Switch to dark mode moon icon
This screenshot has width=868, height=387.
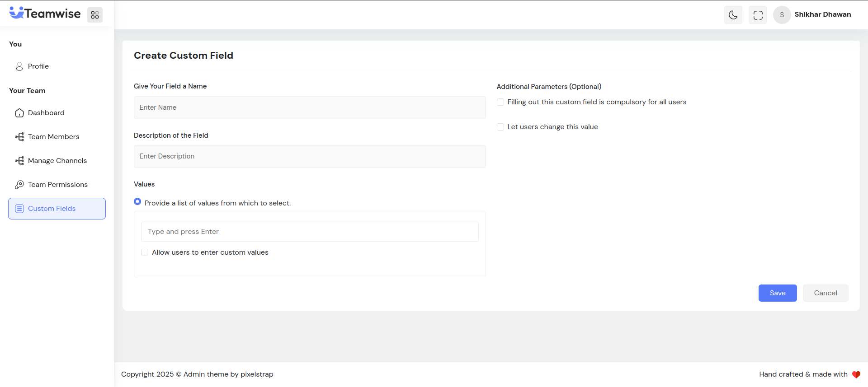coord(733,15)
